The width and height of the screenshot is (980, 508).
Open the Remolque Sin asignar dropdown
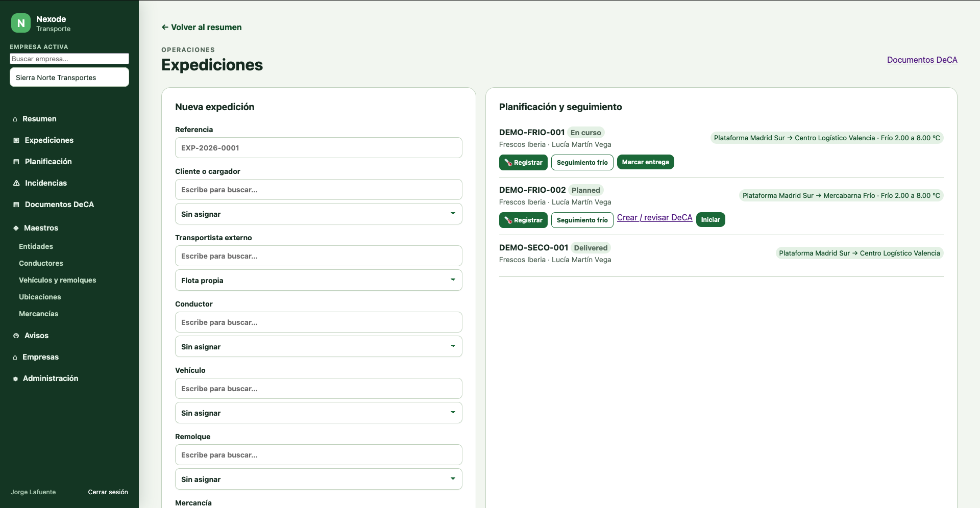(x=318, y=479)
